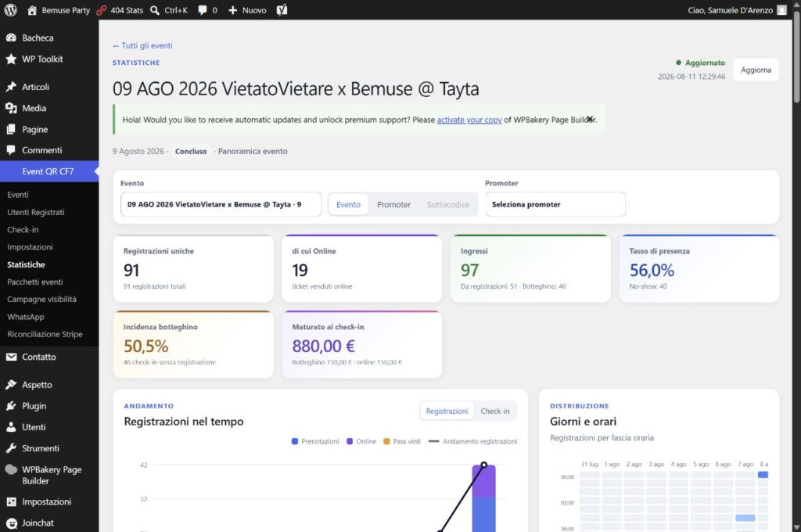Toggle the Online legend swatch
801x532 pixels.
coord(350,441)
